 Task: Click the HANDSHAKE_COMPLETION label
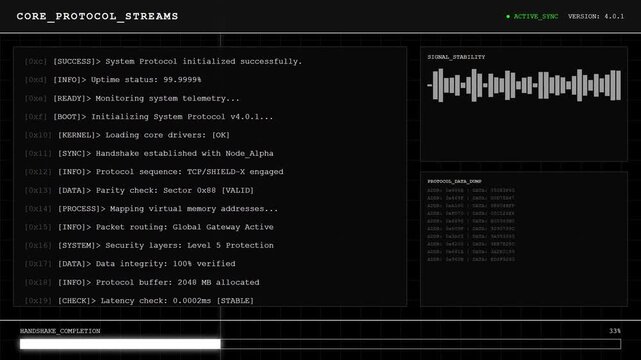click(x=60, y=331)
